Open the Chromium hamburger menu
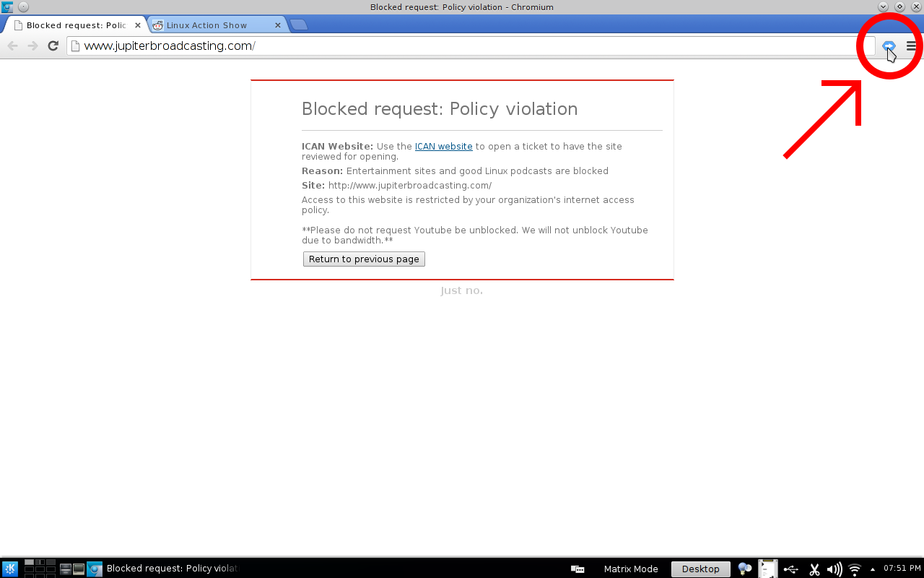Screen dimensions: 924x578 [x=911, y=46]
